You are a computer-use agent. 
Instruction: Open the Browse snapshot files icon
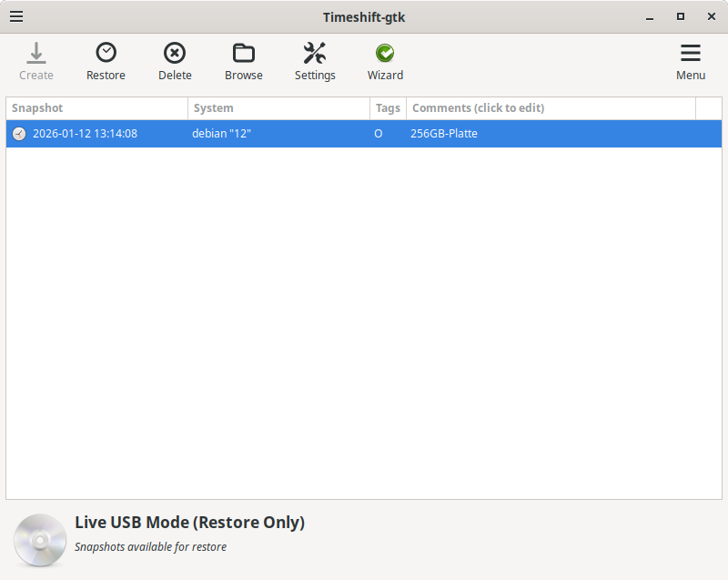(243, 52)
